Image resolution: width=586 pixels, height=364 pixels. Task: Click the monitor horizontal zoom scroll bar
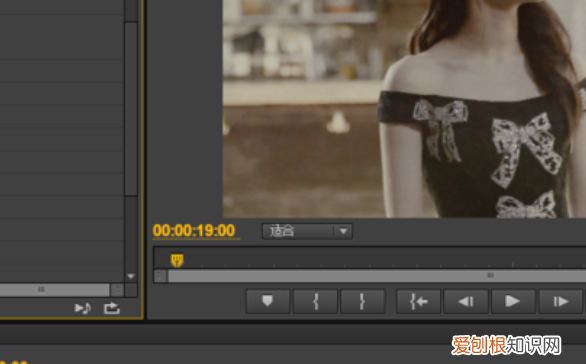pos(377,276)
